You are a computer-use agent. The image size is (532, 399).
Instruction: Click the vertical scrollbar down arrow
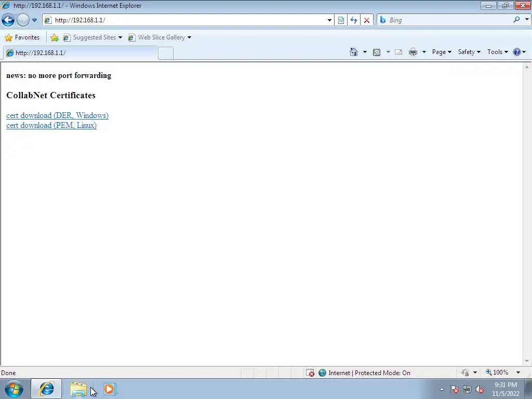pos(527,361)
